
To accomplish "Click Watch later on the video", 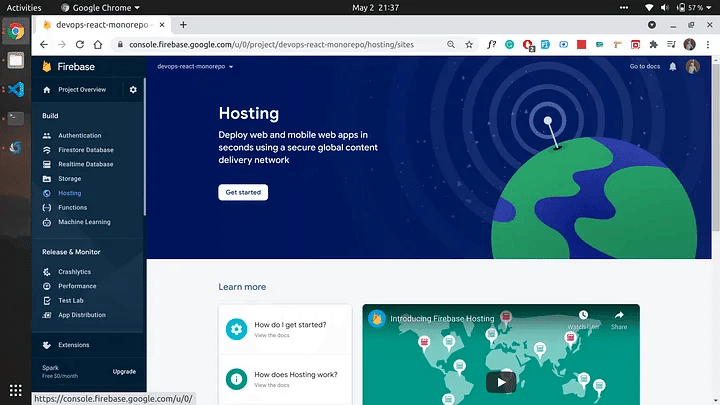I will pos(583,320).
